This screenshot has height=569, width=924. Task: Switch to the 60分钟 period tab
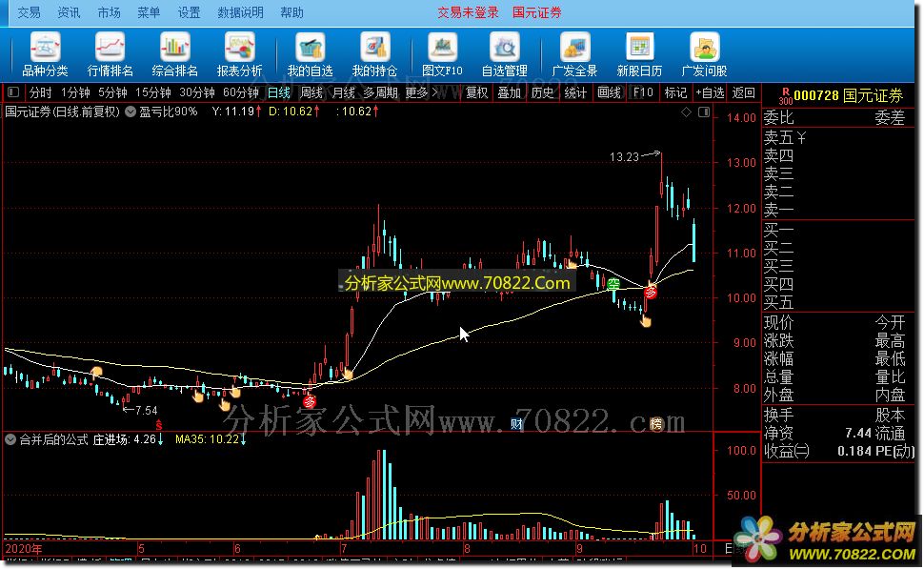pos(240,92)
